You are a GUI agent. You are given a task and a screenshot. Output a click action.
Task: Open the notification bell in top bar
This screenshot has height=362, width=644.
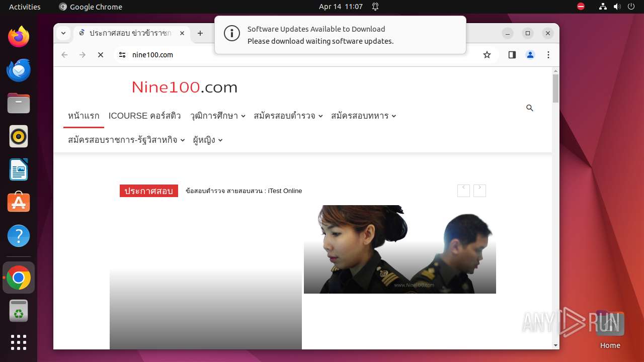(x=375, y=7)
